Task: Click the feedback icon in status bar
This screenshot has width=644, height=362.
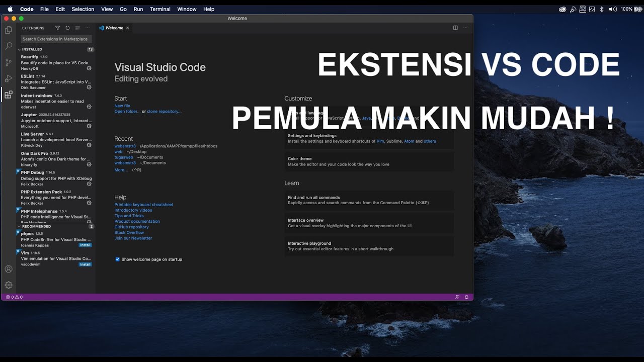Action: pos(457,297)
